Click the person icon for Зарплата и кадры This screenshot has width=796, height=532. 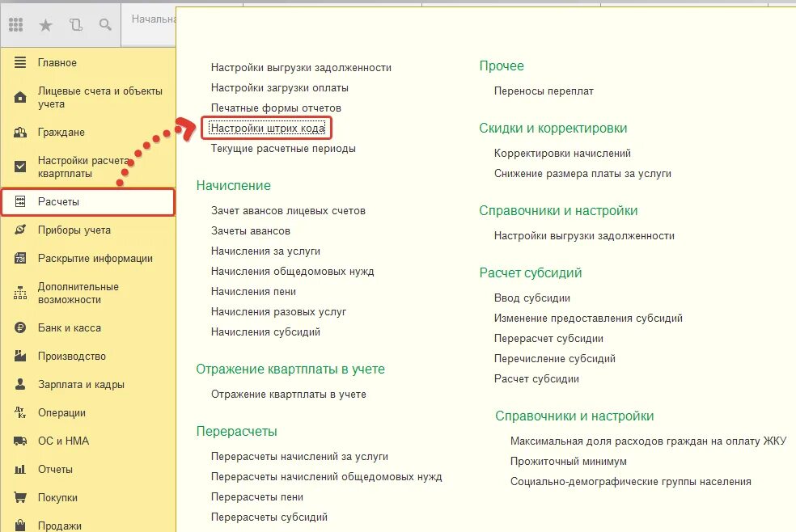tap(20, 384)
